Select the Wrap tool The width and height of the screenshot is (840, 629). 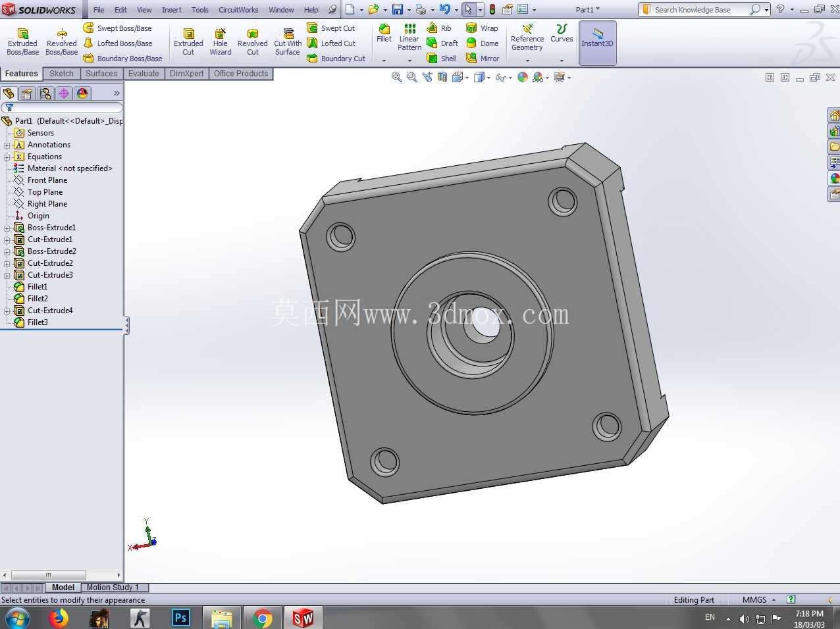tap(482, 28)
